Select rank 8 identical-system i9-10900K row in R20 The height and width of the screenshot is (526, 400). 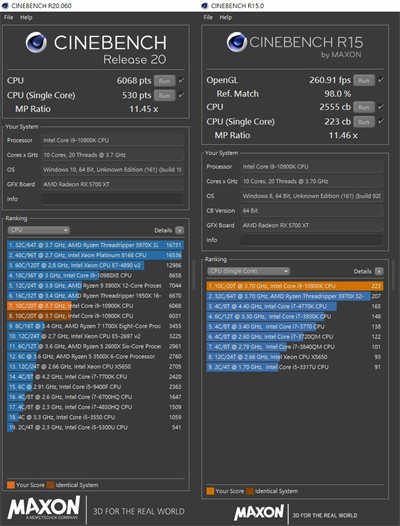click(x=95, y=316)
